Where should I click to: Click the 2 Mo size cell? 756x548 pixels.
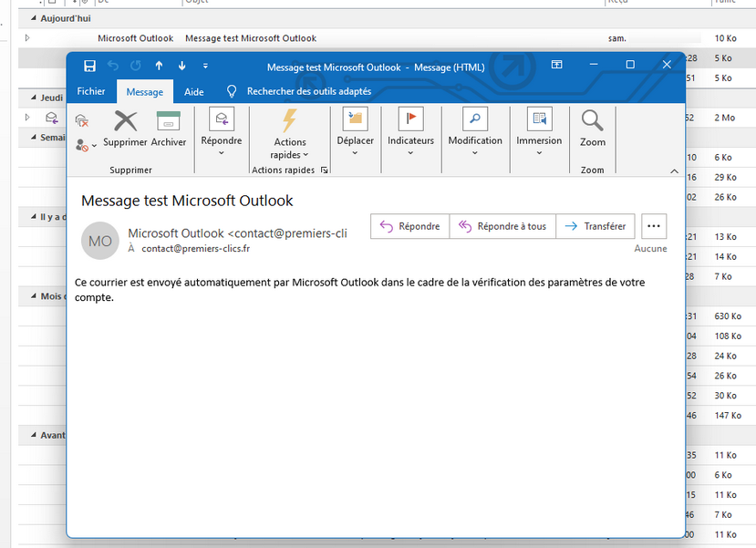coord(725,118)
